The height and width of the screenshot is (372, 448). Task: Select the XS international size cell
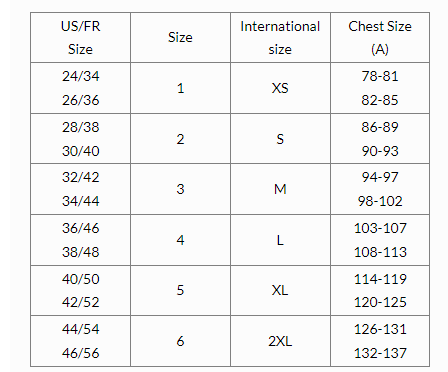[x=280, y=88]
